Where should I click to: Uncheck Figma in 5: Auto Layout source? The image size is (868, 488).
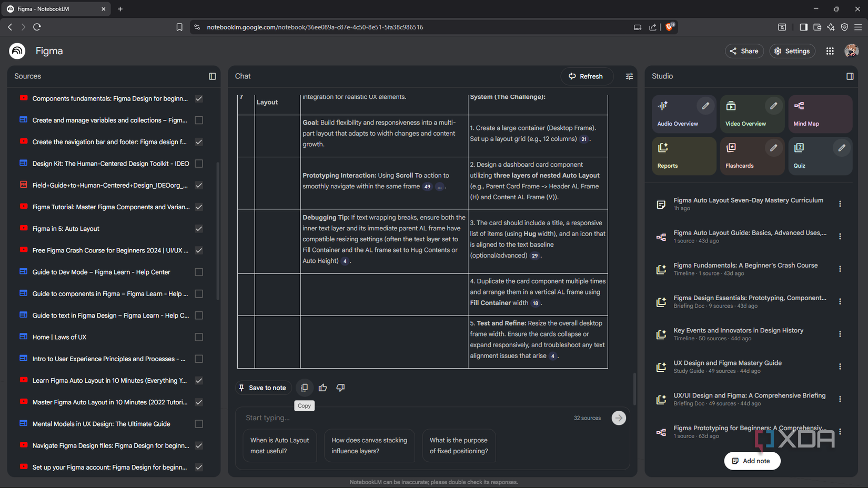tap(199, 229)
